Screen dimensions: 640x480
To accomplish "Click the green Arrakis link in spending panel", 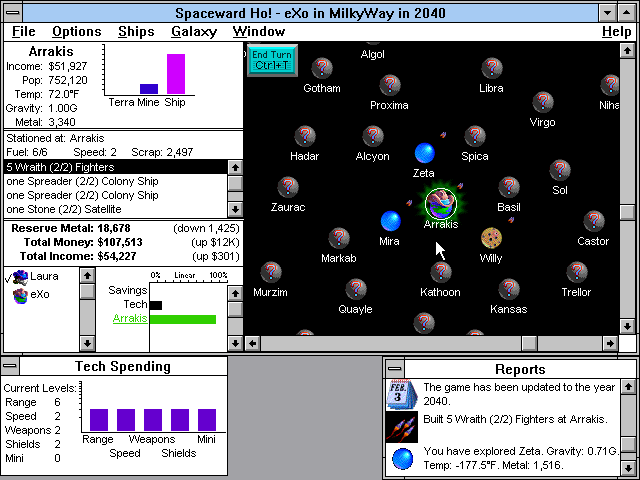I will 129,319.
